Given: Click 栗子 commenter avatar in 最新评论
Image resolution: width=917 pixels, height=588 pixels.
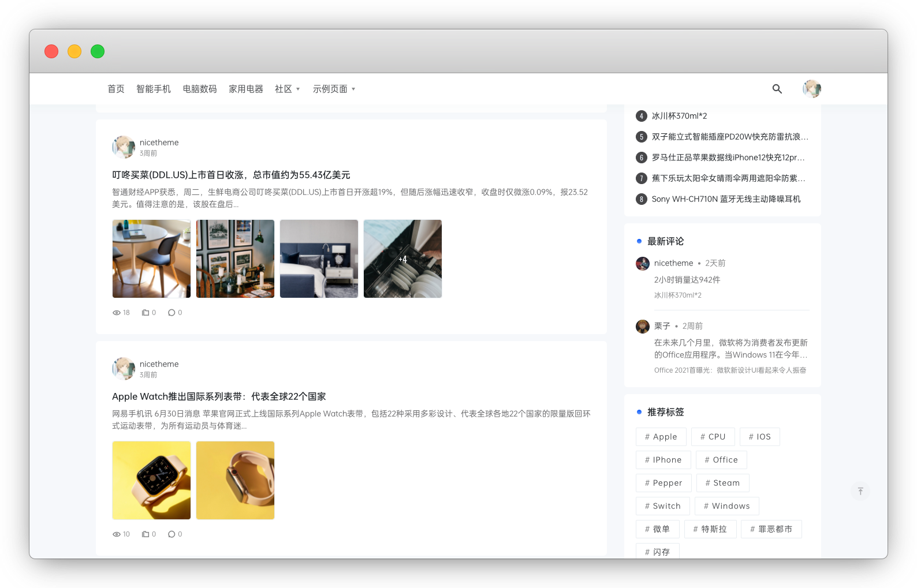Looking at the screenshot, I should tap(643, 327).
